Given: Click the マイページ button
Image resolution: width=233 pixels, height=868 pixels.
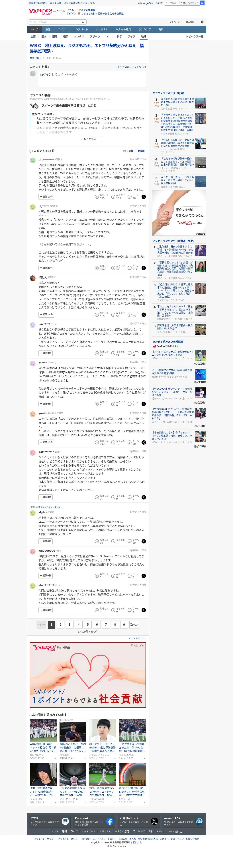Looking at the screenshot, I should [174, 22].
